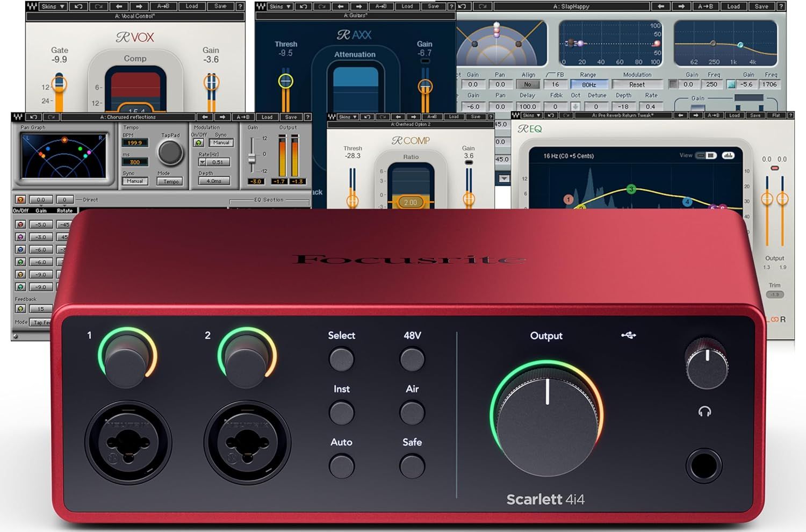Click the redo arrow in RVox toolbar

click(99, 6)
